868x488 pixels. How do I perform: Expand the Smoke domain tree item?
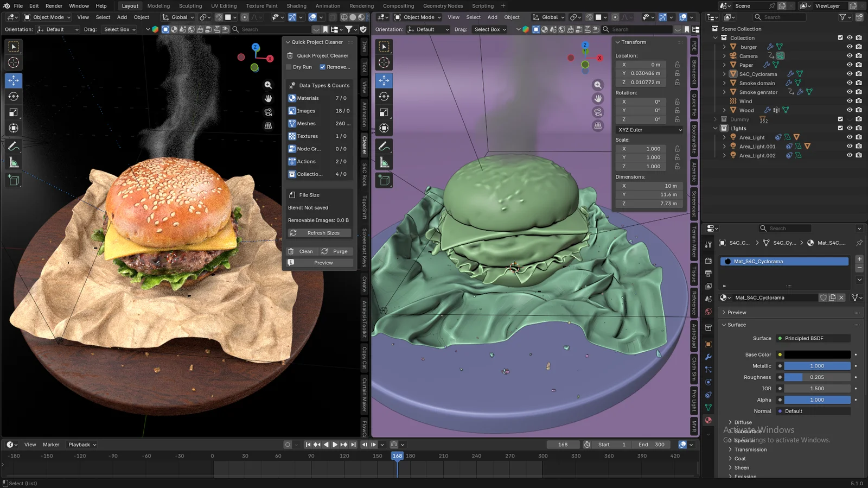(724, 83)
